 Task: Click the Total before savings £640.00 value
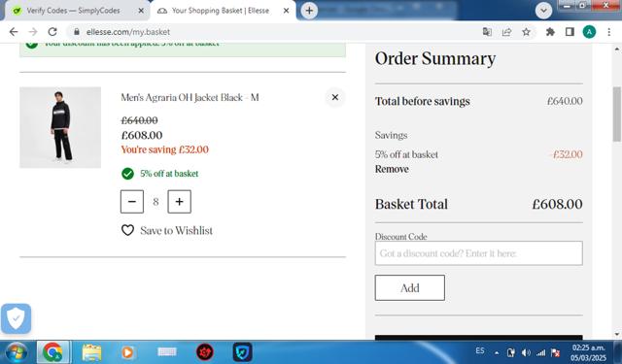click(x=565, y=101)
